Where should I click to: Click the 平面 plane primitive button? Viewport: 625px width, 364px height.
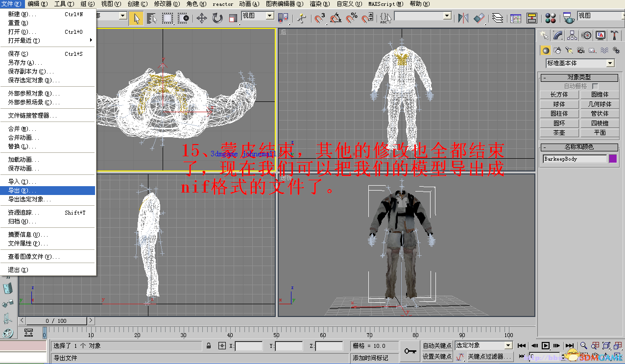[600, 133]
